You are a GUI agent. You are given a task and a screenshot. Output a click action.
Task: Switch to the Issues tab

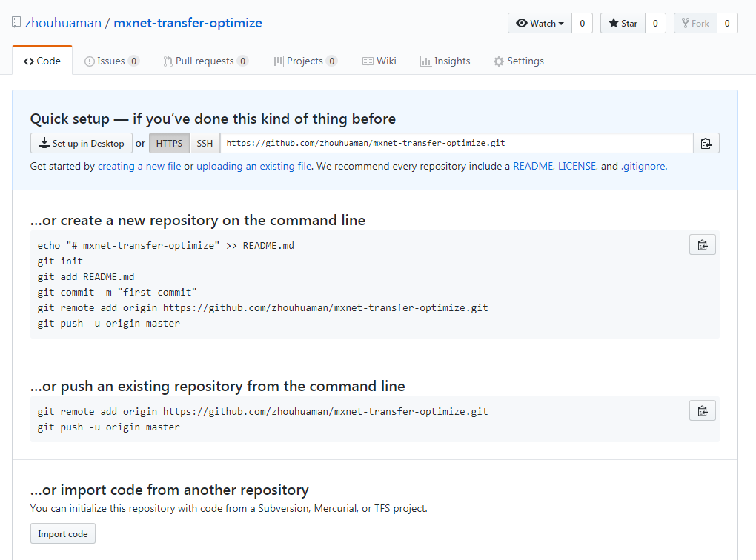click(112, 61)
